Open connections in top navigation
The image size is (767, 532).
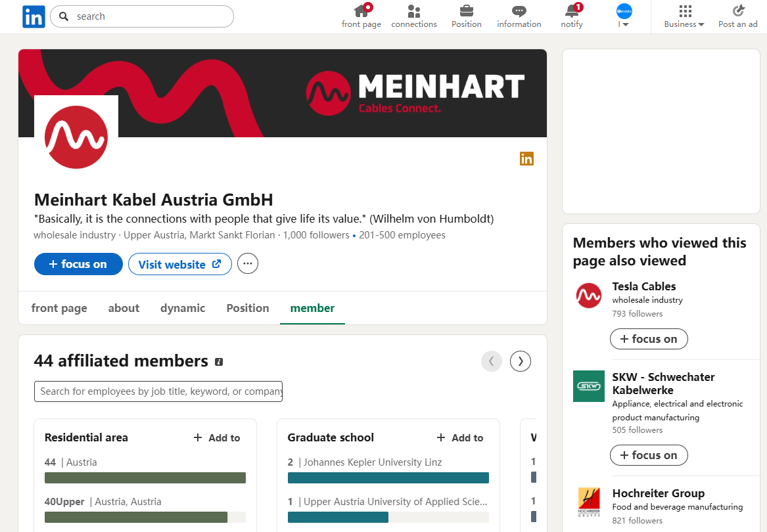pyautogui.click(x=414, y=16)
